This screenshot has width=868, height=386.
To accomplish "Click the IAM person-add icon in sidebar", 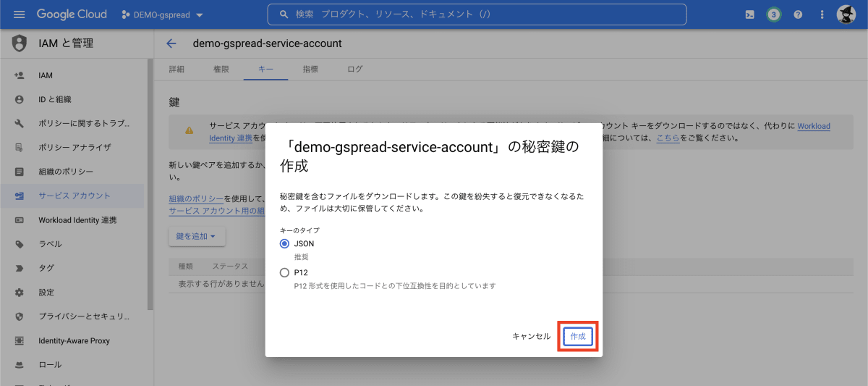I will coord(20,75).
